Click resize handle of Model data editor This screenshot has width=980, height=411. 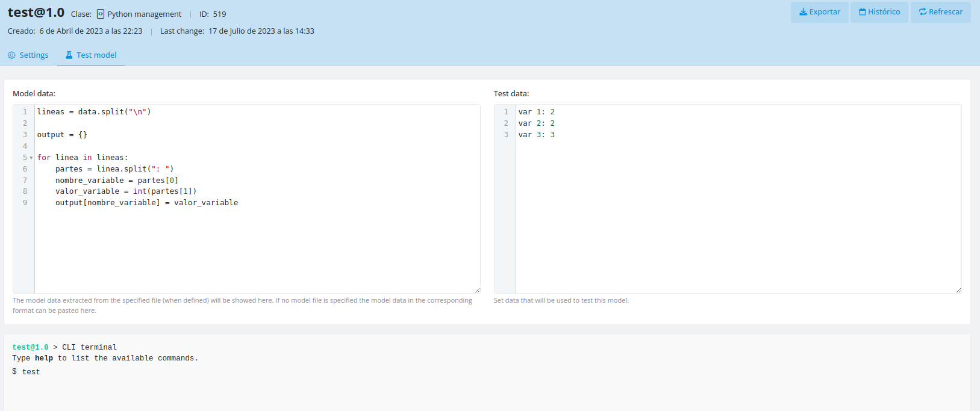pyautogui.click(x=477, y=290)
